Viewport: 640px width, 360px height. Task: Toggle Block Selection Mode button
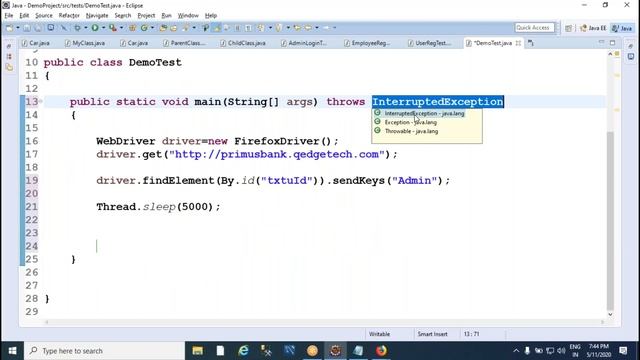238,28
